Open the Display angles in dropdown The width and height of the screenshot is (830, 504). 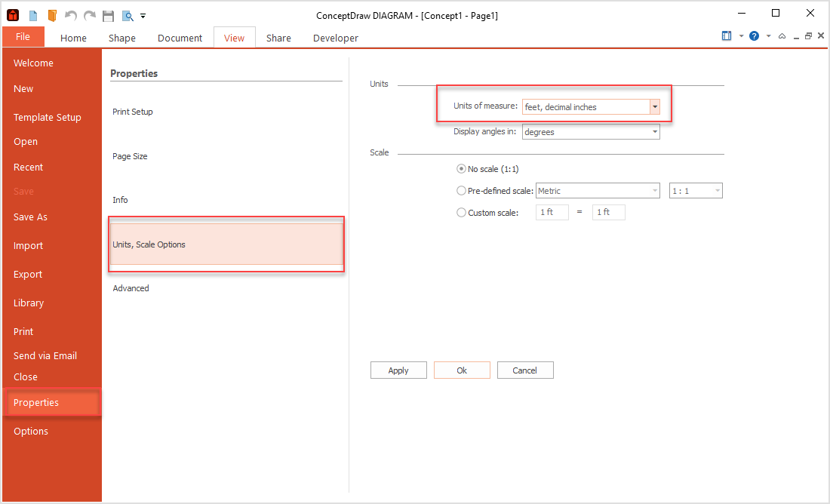click(x=655, y=132)
